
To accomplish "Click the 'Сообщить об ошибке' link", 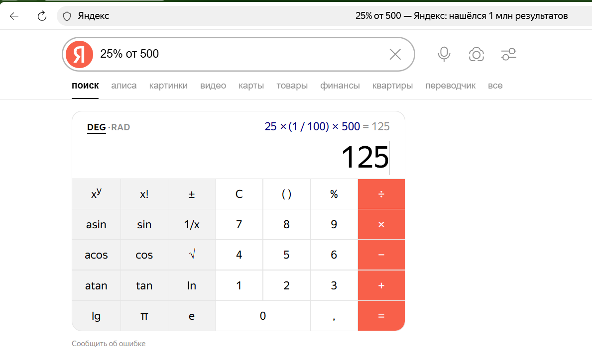I will point(109,344).
